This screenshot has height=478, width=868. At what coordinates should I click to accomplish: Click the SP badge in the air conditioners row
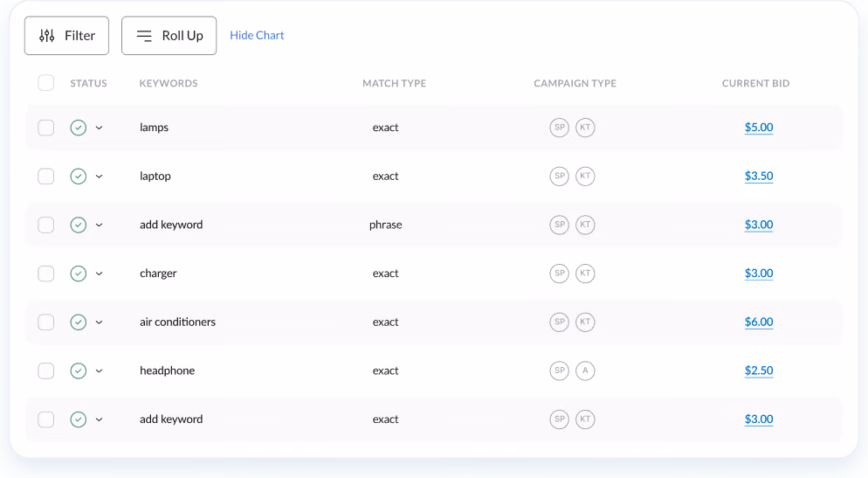point(560,322)
